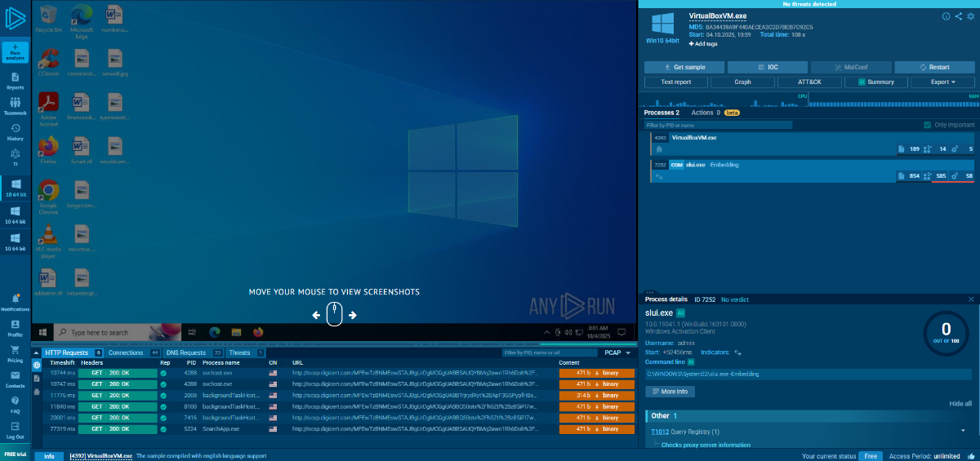Click the share icon beside the VirtualBoxVM.exe title

(x=959, y=16)
